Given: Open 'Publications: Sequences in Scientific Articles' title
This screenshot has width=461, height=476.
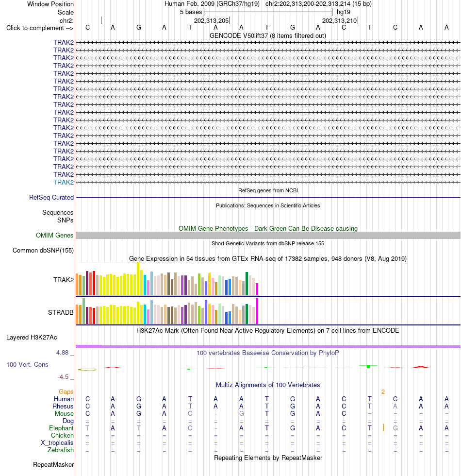Looking at the screenshot, I should point(268,205).
